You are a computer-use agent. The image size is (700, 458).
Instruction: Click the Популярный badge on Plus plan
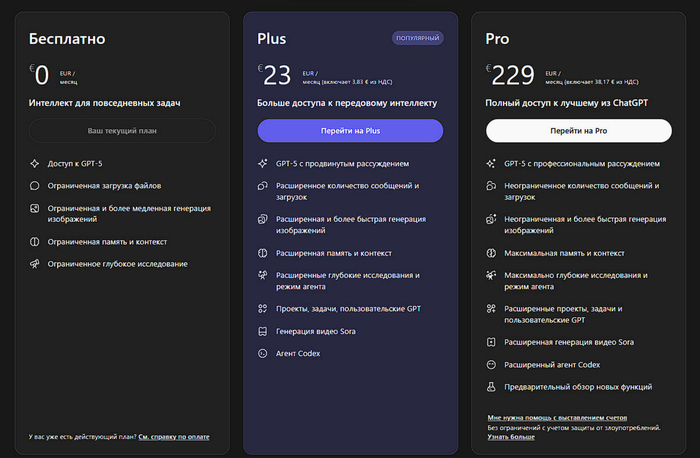pos(418,39)
